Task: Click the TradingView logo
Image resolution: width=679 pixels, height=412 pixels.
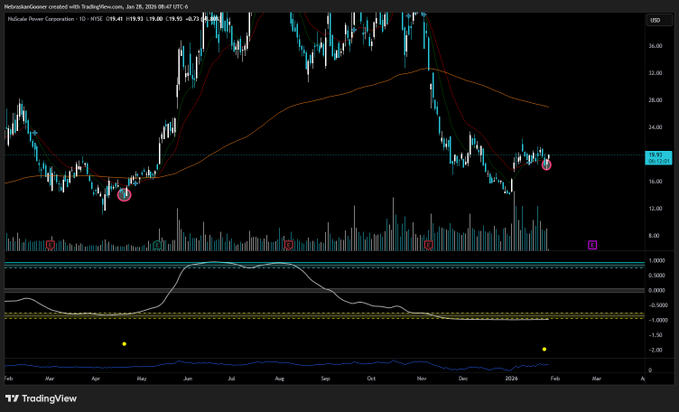Action: (40, 398)
